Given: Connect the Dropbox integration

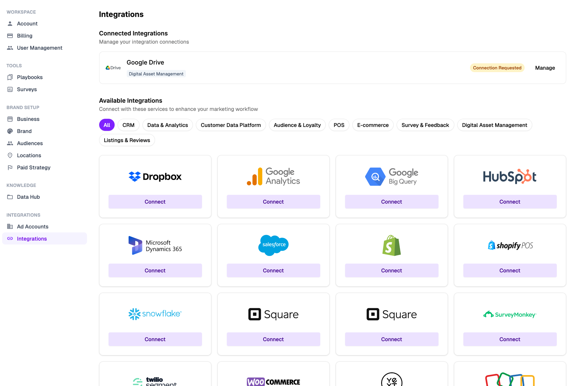Looking at the screenshot, I should (x=155, y=202).
